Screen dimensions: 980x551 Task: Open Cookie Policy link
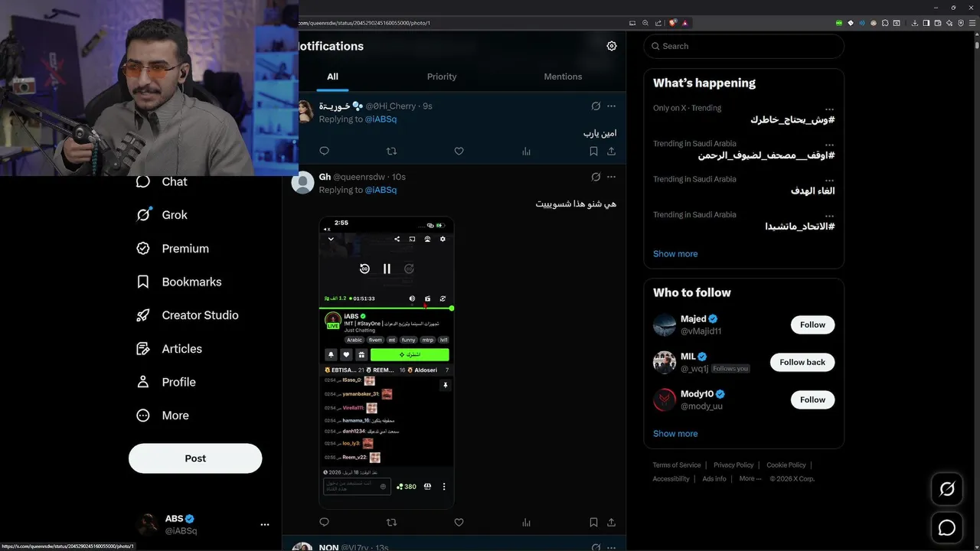click(x=786, y=465)
